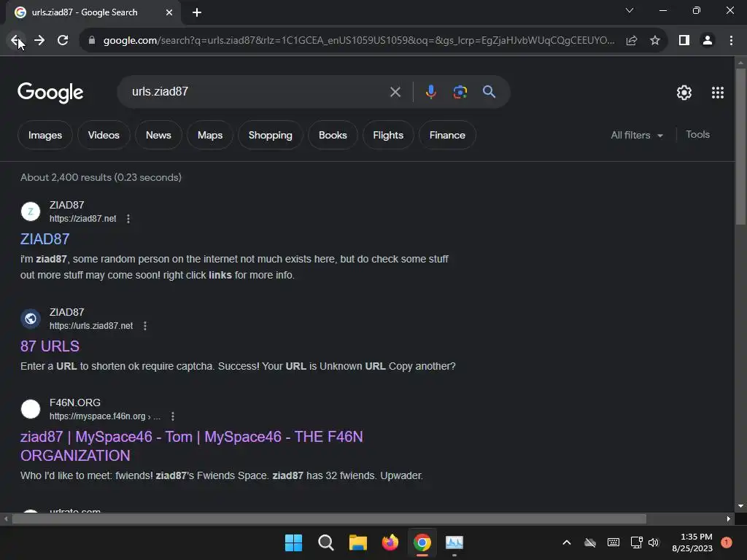Filter results by Maps
This screenshot has width=747, height=560.
[x=210, y=135]
